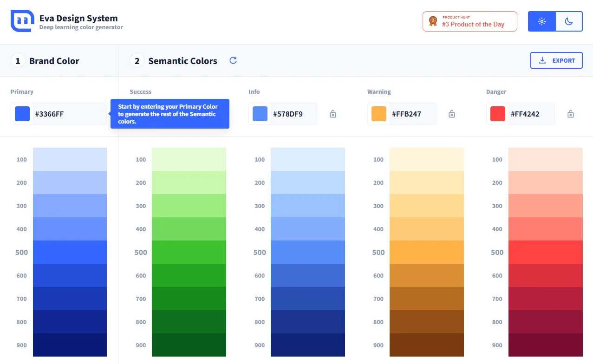Open the Danger color picker swatch

tap(498, 114)
